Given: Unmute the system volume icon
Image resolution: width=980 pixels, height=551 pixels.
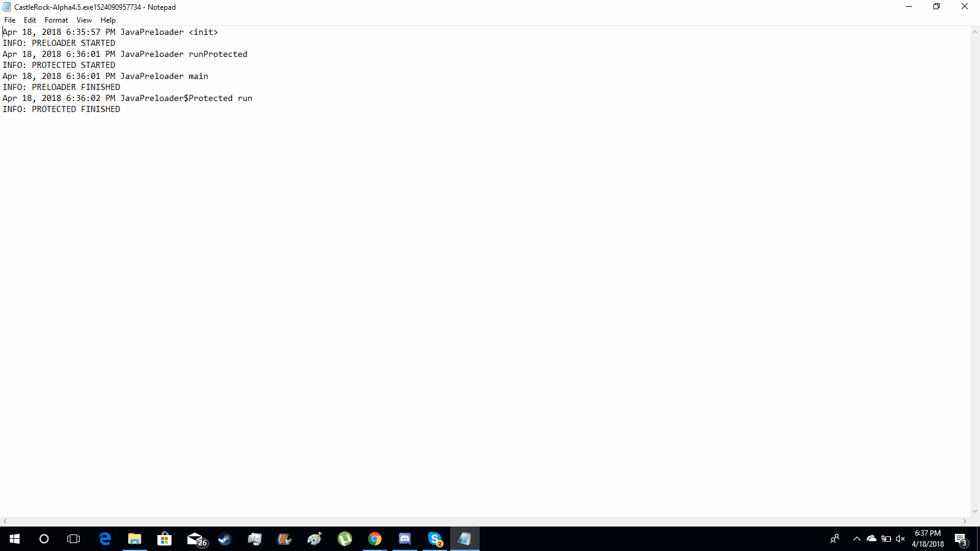Looking at the screenshot, I should (x=900, y=539).
